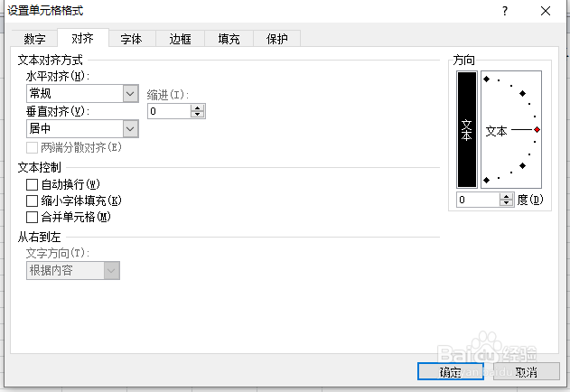The image size is (570, 392).
Task: Tick the 合并单元格 checkbox
Action: [32, 217]
